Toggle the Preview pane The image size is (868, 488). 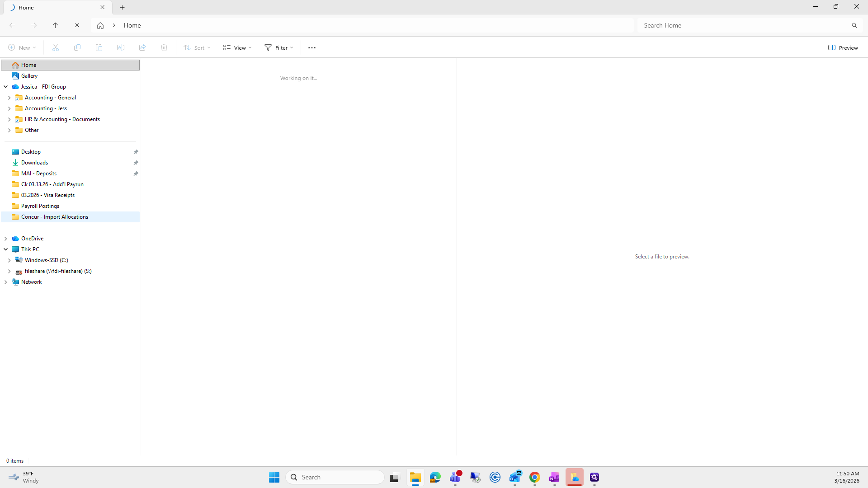pos(843,47)
